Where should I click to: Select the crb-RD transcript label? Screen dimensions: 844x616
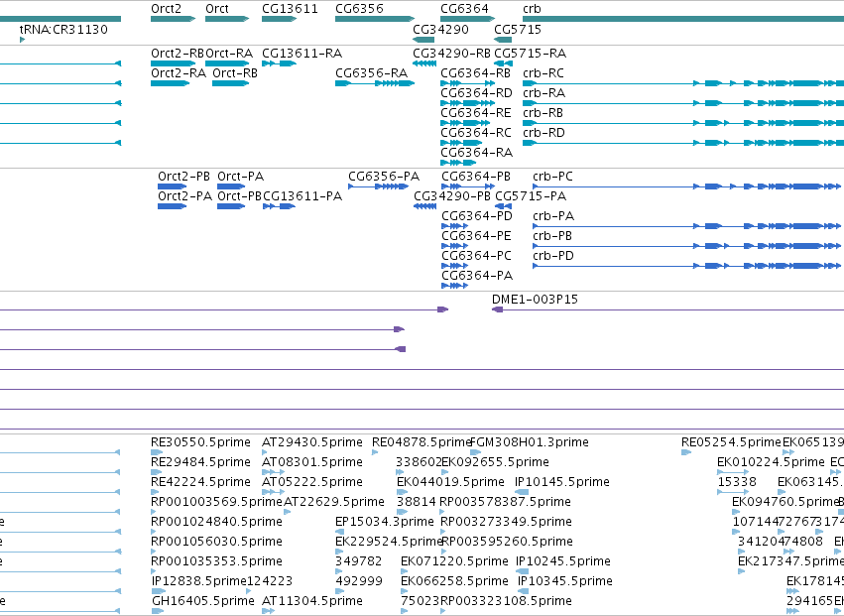(x=543, y=133)
